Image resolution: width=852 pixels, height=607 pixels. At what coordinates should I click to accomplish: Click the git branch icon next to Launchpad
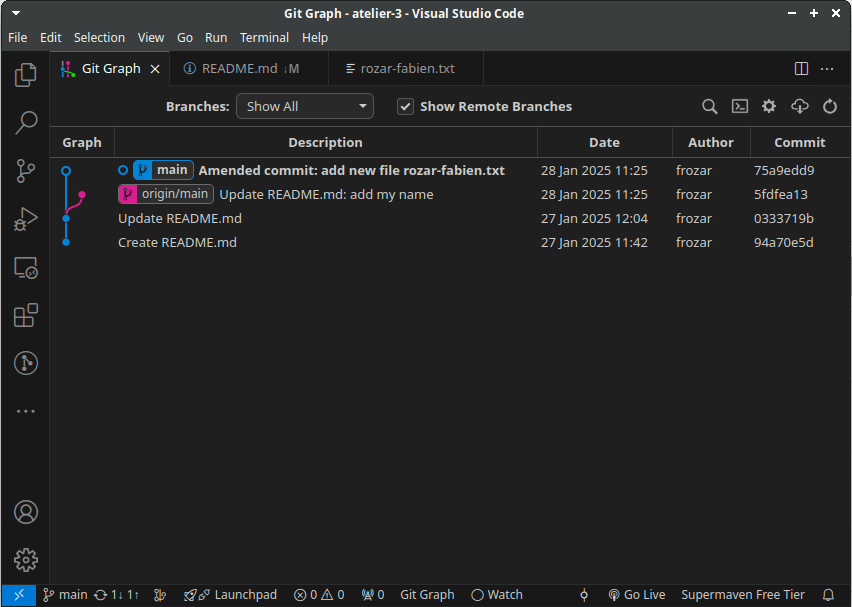click(160, 595)
